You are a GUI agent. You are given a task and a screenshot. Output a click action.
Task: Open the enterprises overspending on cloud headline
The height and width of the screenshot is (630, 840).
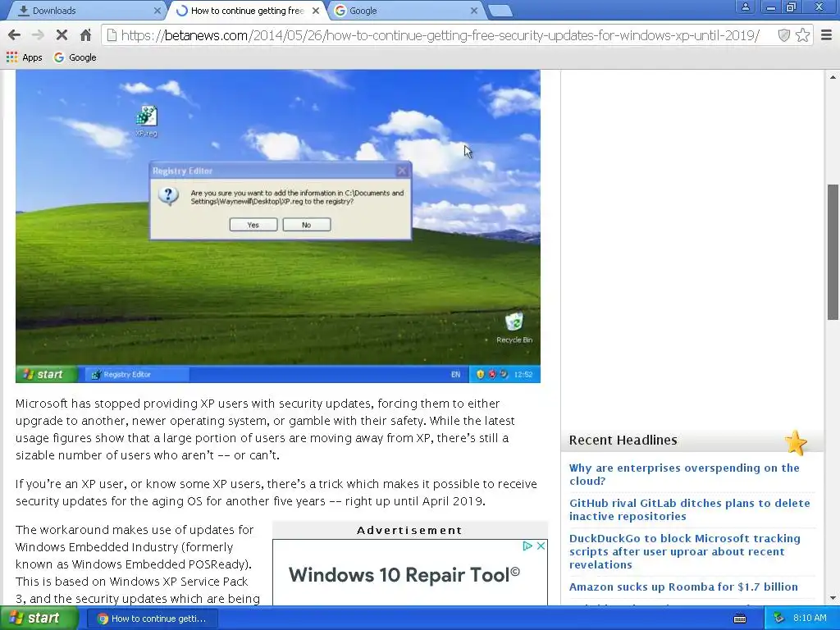pyautogui.click(x=684, y=474)
